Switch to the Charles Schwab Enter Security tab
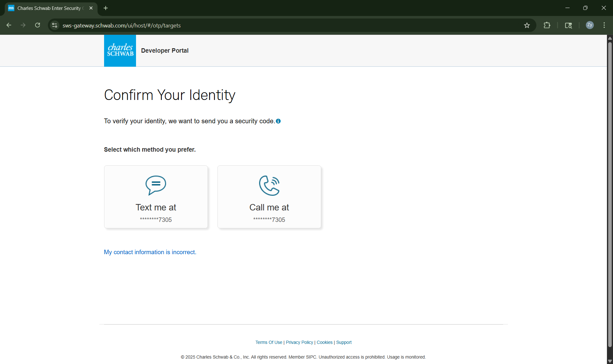Image resolution: width=613 pixels, height=364 pixels. click(48, 8)
